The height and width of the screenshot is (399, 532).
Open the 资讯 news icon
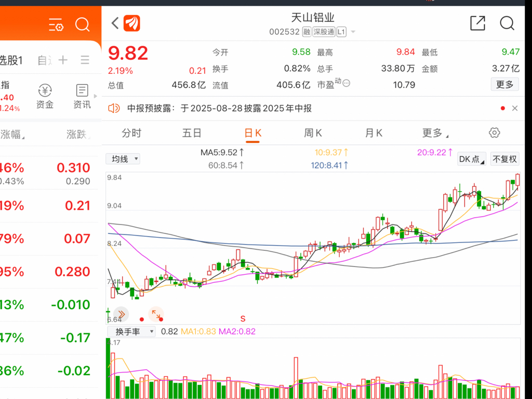(x=82, y=96)
